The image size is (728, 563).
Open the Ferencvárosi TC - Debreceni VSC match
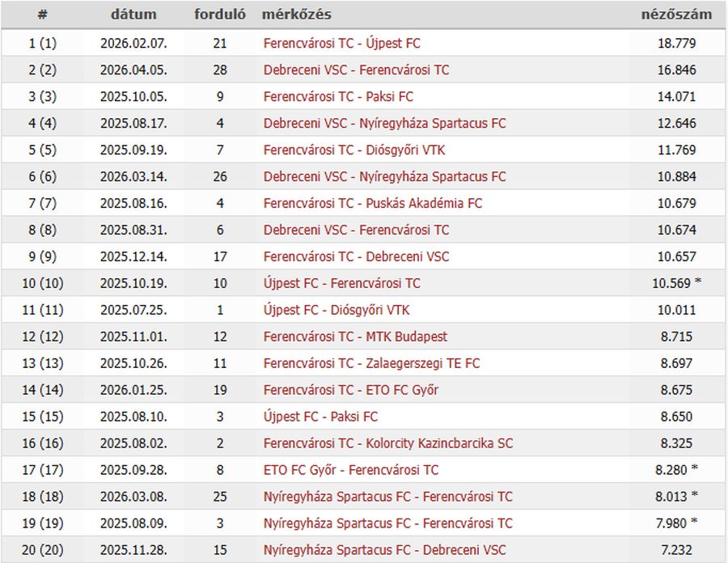pos(356,256)
